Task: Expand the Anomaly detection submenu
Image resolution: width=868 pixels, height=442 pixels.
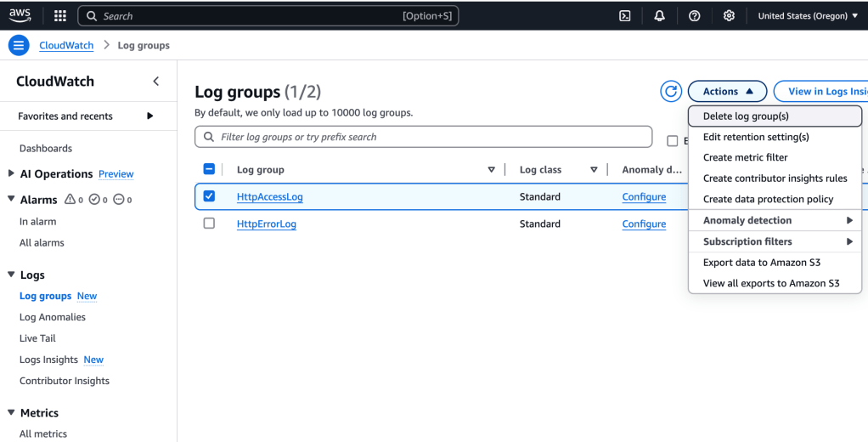Action: (x=775, y=220)
